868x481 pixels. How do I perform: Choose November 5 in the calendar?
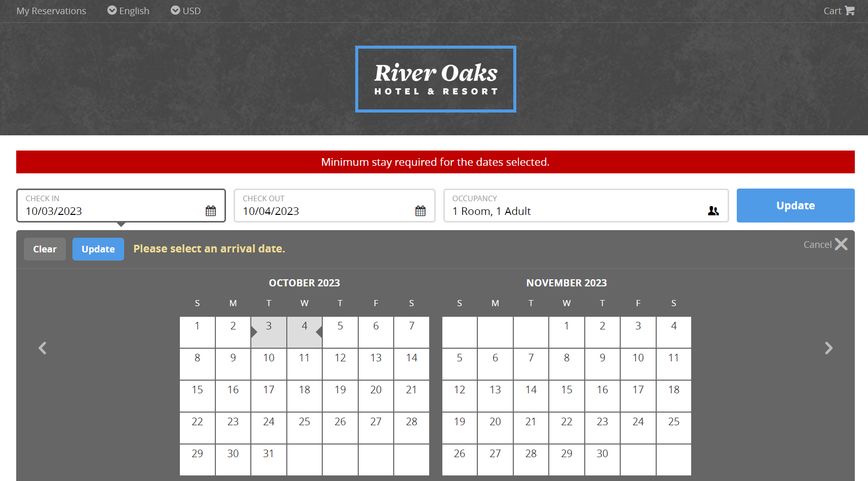pyautogui.click(x=460, y=364)
